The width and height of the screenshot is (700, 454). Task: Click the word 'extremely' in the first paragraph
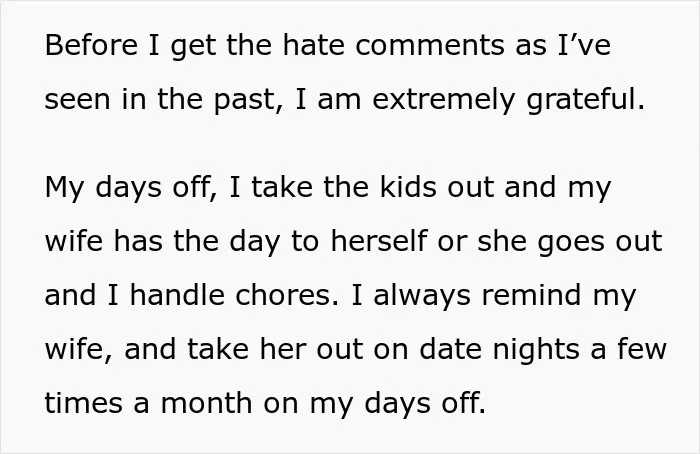(x=444, y=99)
